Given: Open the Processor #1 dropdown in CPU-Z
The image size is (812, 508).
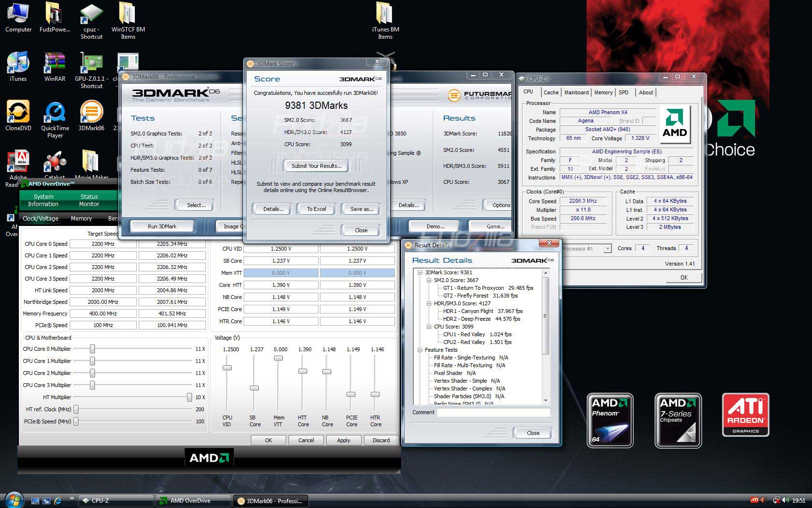Looking at the screenshot, I should (x=608, y=249).
